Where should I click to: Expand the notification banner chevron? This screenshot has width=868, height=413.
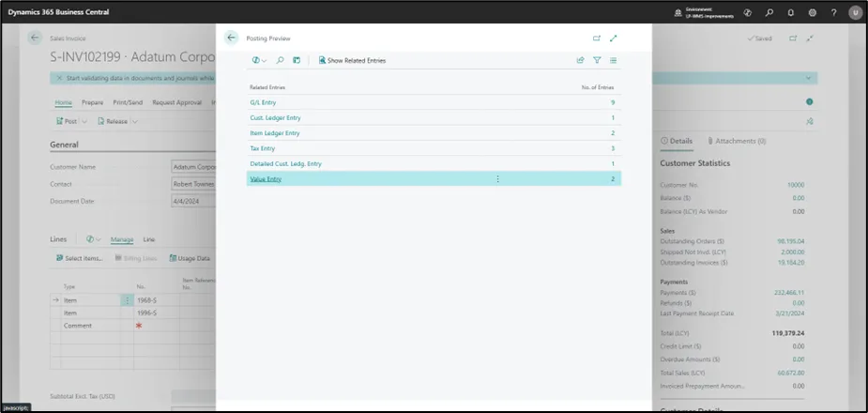point(809,78)
